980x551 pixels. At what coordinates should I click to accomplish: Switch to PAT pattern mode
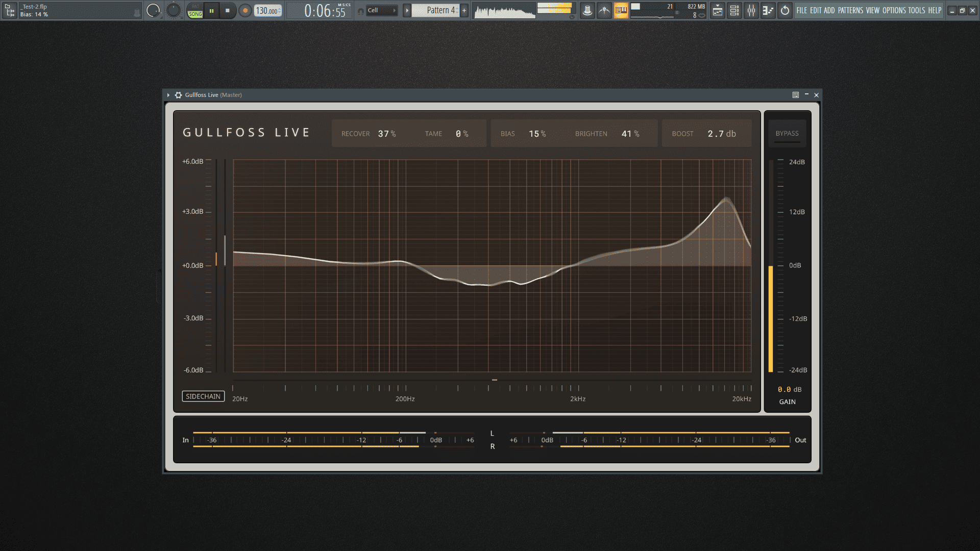coord(195,7)
